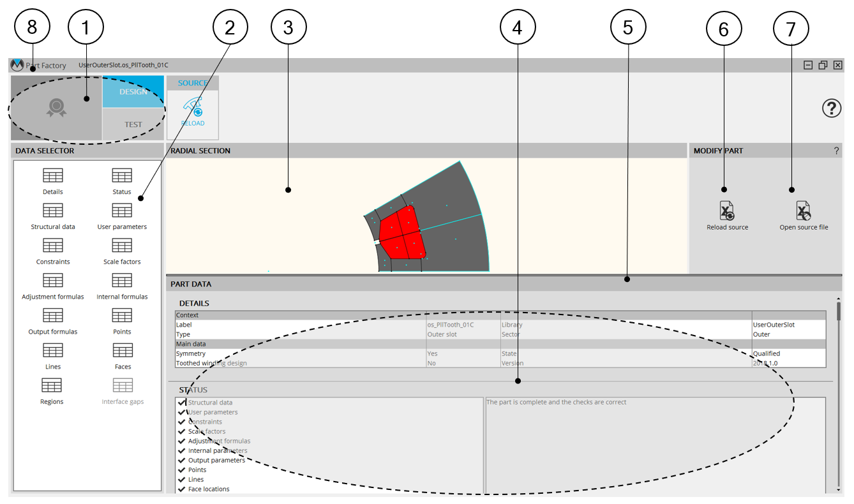This screenshot has width=854, height=504.
Task: Select the Regions icon in Data Selector
Action: (x=52, y=386)
